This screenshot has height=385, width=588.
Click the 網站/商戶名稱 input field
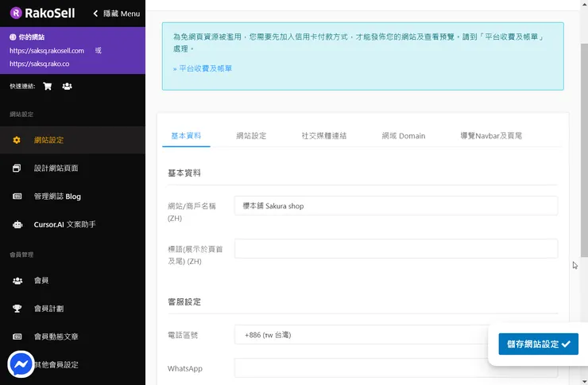(x=396, y=206)
